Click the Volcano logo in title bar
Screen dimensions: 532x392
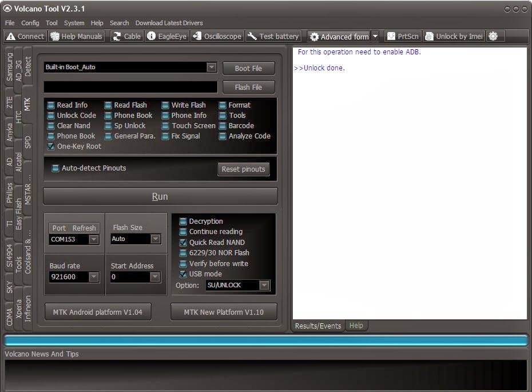point(7,9)
